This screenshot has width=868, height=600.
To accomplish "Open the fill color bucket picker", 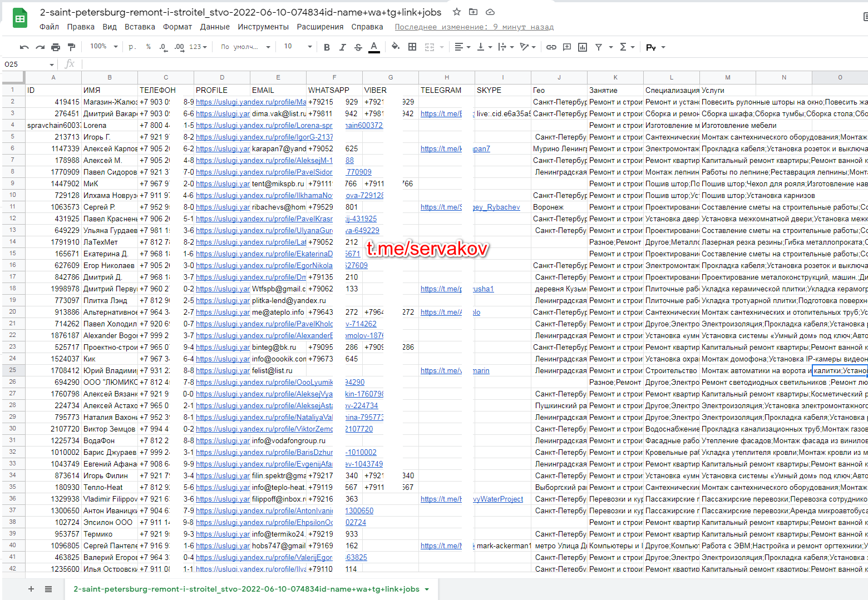I will 395,47.
